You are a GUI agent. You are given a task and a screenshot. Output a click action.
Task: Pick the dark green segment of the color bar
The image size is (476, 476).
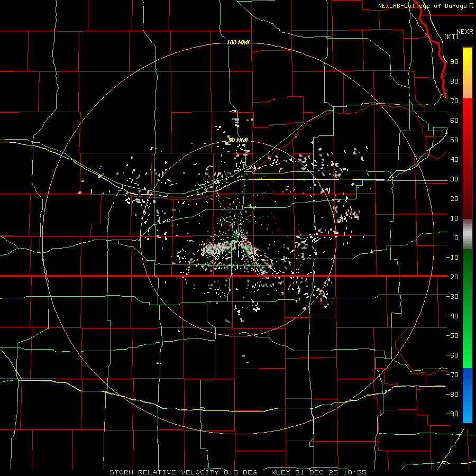[x=467, y=264]
